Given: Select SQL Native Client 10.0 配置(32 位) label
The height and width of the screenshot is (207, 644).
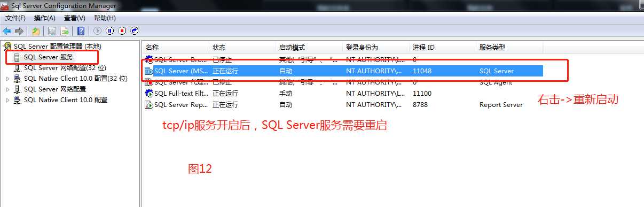Looking at the screenshot, I should point(76,79).
